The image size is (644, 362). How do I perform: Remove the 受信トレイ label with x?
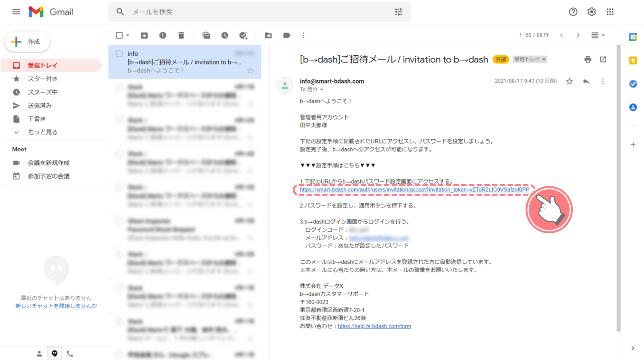[x=544, y=60]
